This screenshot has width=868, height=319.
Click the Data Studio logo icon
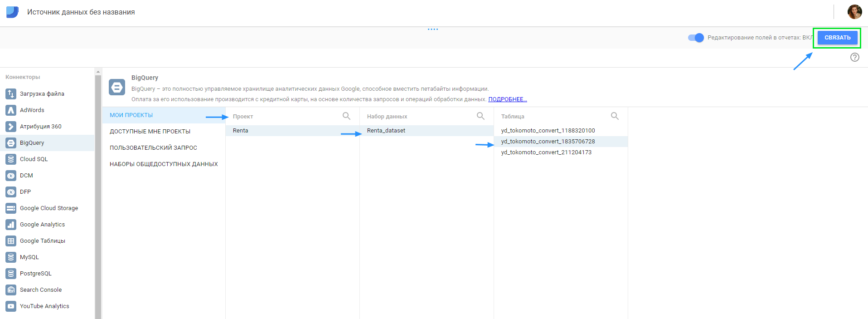click(x=12, y=12)
